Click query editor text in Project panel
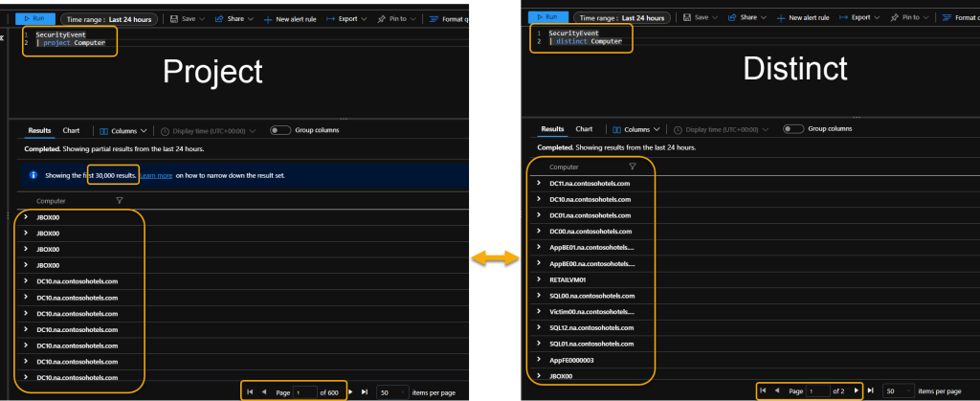This screenshot has width=980, height=401. 70,38
